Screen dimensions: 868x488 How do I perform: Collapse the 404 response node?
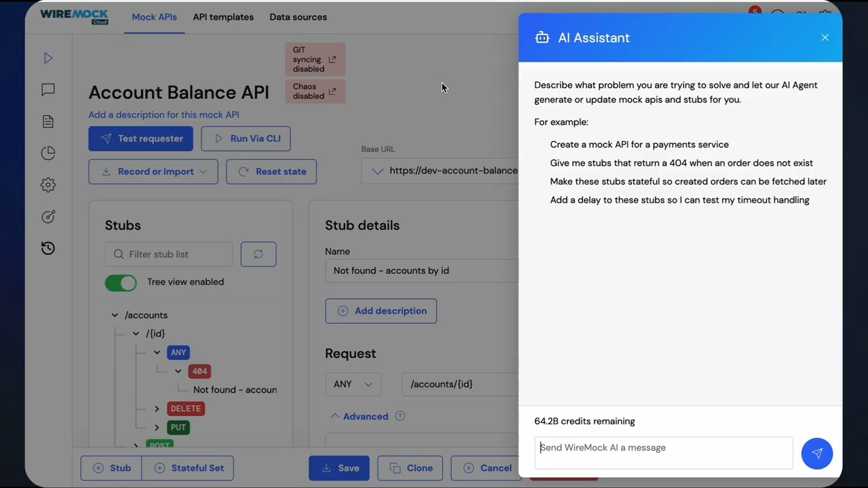pyautogui.click(x=178, y=371)
